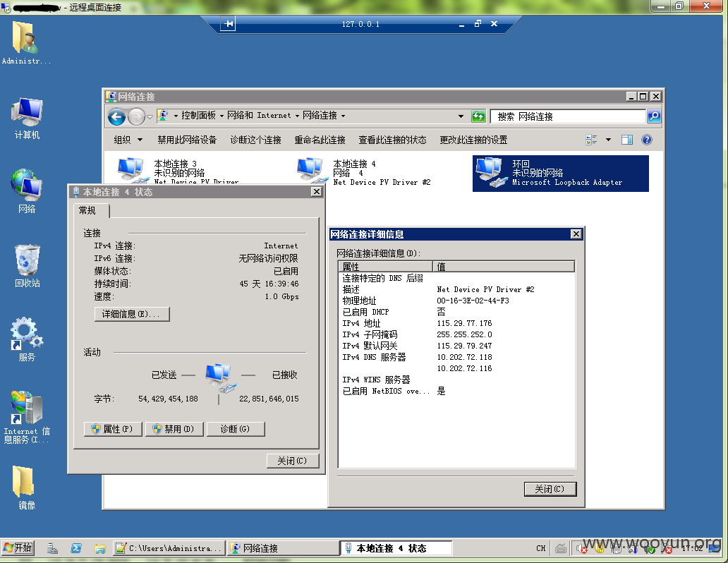Click the 属性 column header

pyautogui.click(x=386, y=267)
